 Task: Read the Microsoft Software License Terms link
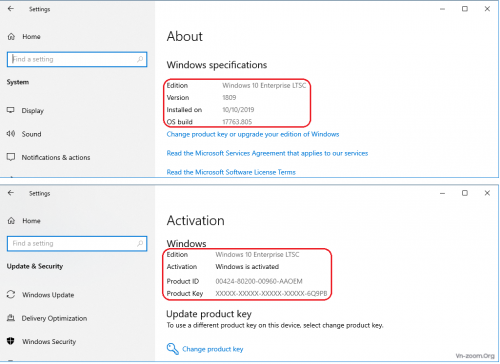pyautogui.click(x=231, y=172)
